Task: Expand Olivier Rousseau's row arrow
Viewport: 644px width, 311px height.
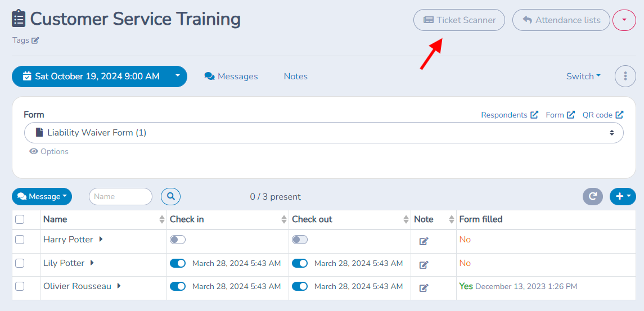Action: [x=119, y=286]
